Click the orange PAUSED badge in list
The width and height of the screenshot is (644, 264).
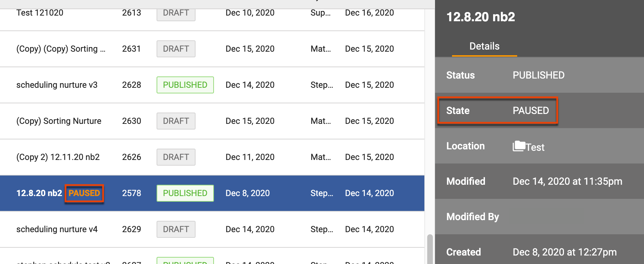[x=84, y=193]
